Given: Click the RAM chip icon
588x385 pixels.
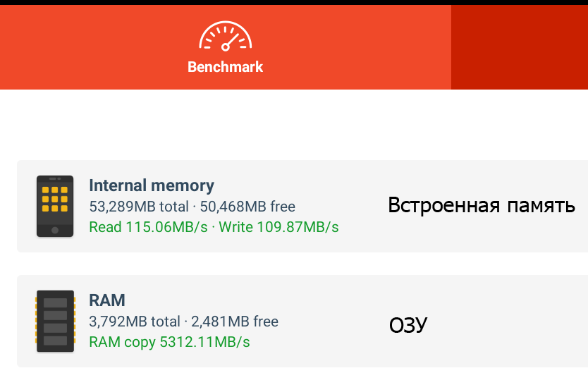Looking at the screenshot, I should click(55, 321).
